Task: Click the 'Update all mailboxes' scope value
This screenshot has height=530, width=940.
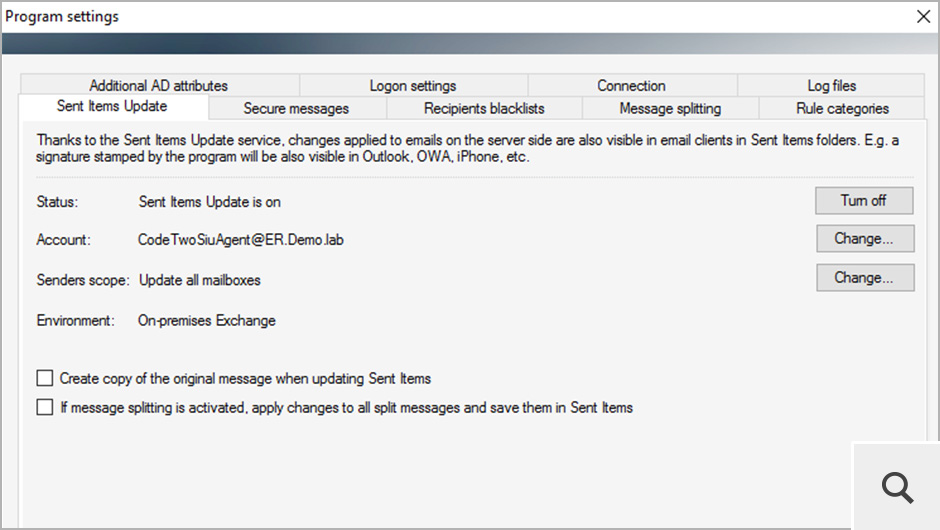Action: (200, 280)
